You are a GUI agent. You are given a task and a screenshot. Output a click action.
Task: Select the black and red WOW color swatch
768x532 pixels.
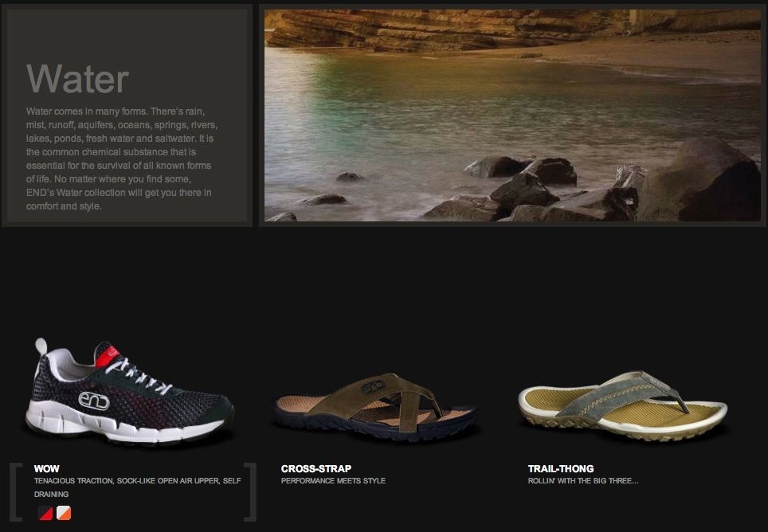(46, 513)
